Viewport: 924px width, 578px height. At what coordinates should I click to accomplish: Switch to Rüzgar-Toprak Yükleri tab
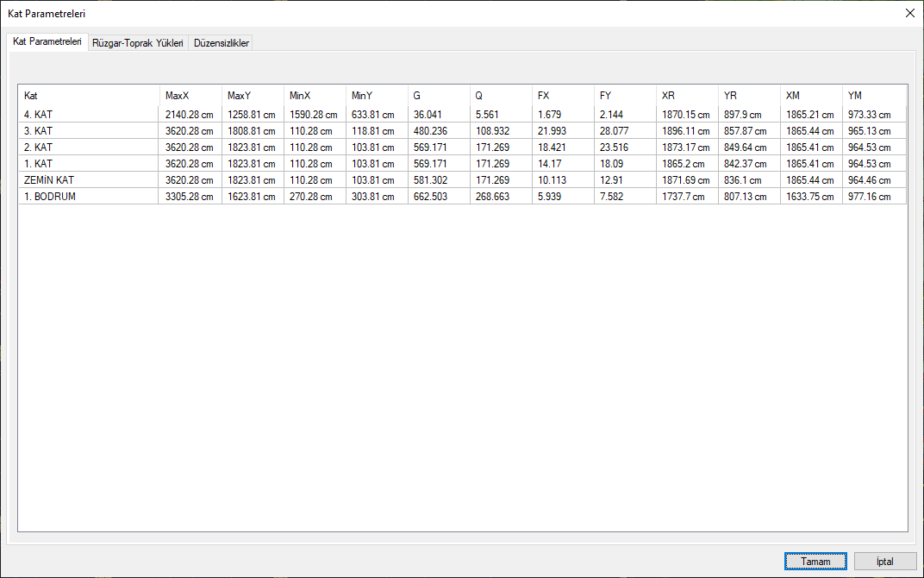click(x=138, y=43)
